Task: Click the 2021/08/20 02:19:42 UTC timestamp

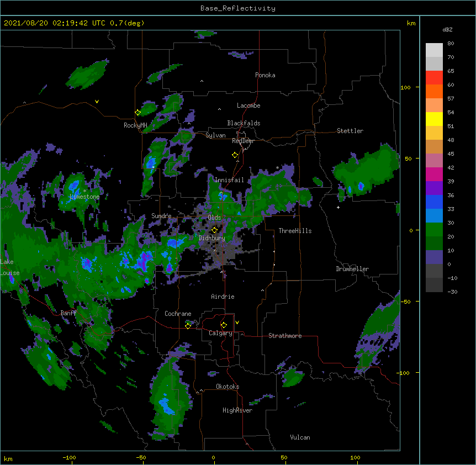Action: pyautogui.click(x=54, y=23)
